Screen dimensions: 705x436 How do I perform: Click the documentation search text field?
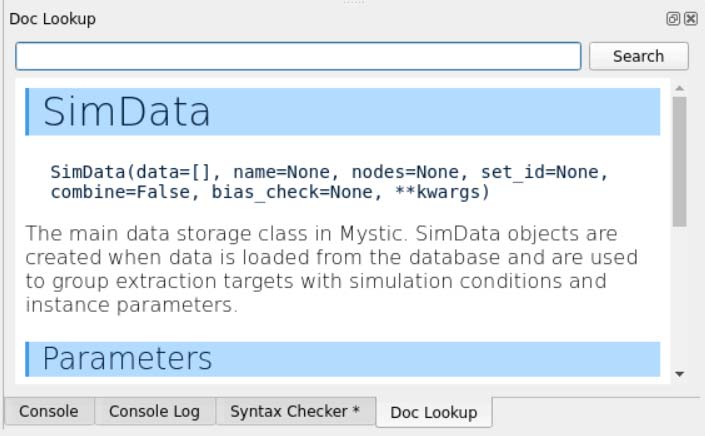point(298,56)
